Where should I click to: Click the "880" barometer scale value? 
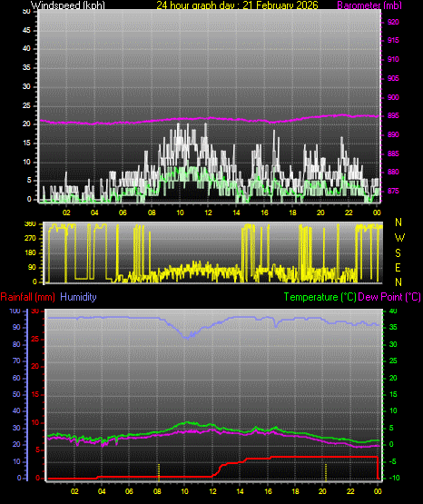393,172
